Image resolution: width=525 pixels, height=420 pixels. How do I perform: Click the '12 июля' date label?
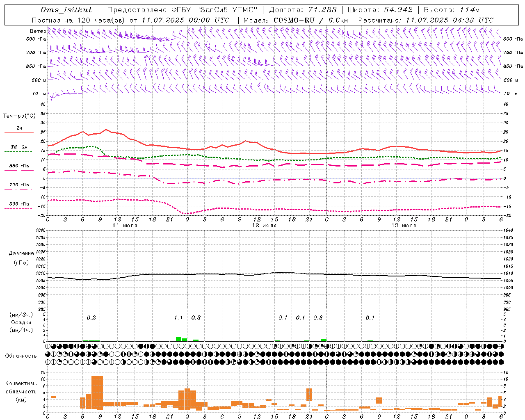pyautogui.click(x=264, y=226)
